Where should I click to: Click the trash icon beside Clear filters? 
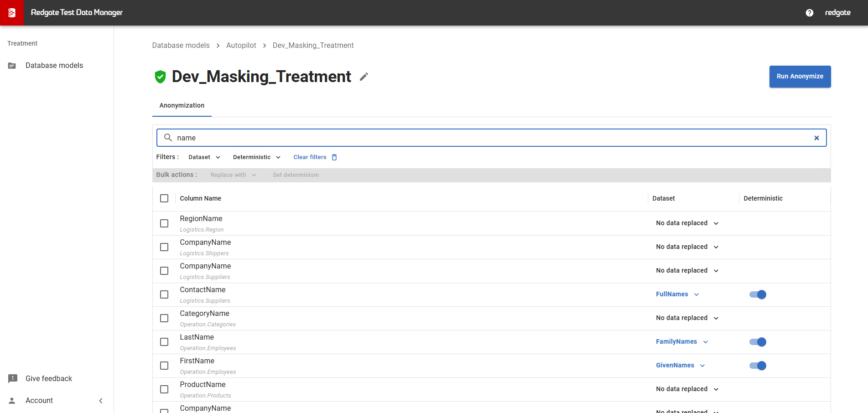pos(334,157)
